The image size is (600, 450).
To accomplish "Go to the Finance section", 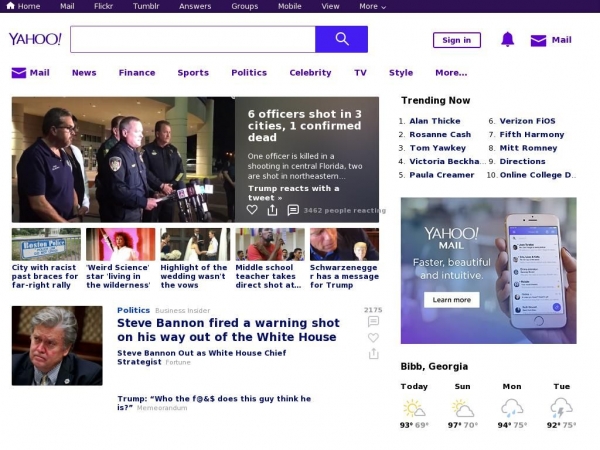I will pyautogui.click(x=137, y=73).
